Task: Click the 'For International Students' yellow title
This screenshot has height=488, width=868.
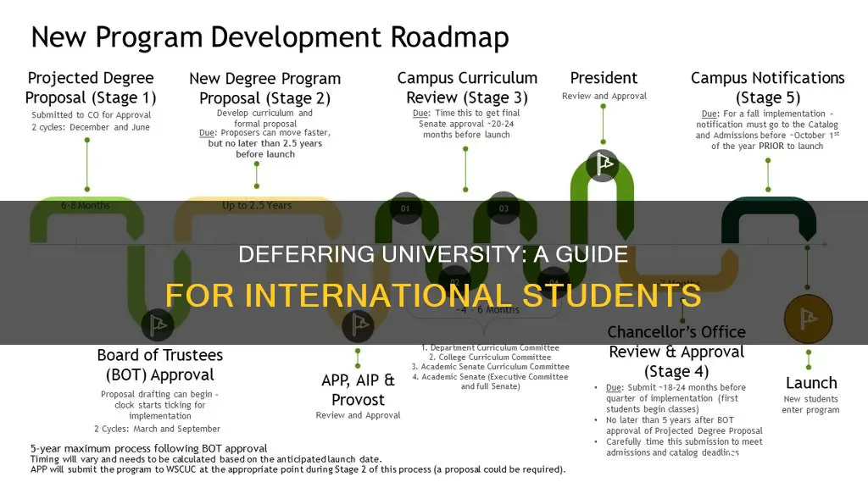Action: [433, 295]
